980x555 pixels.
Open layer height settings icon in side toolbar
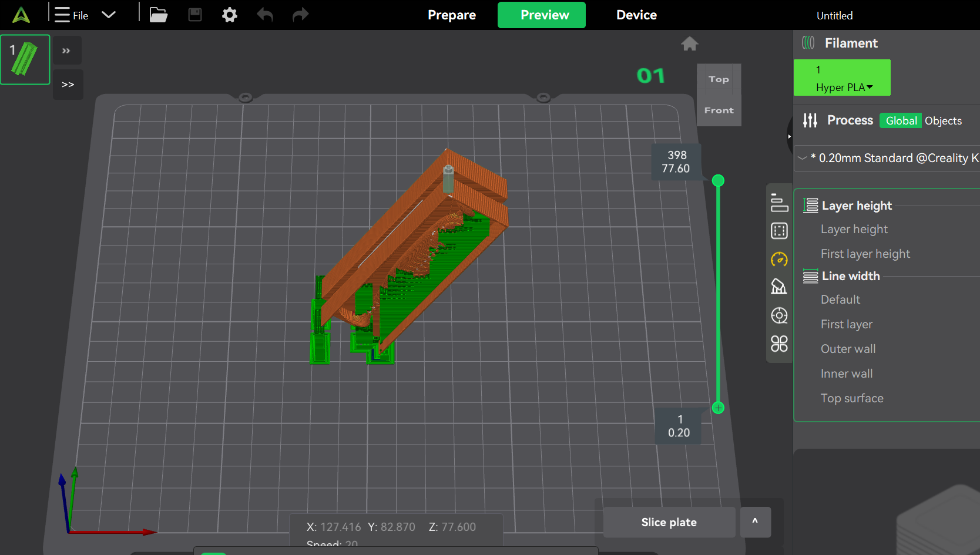(x=779, y=203)
